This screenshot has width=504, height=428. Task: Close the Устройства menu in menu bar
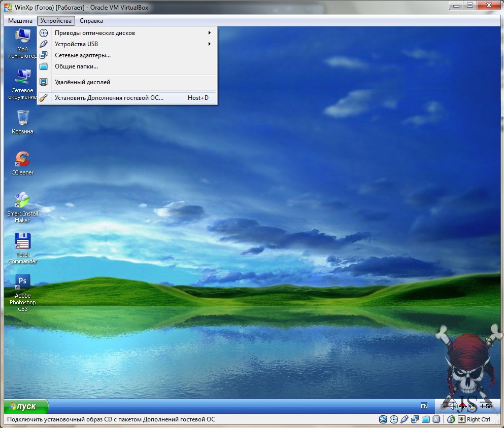(56, 21)
